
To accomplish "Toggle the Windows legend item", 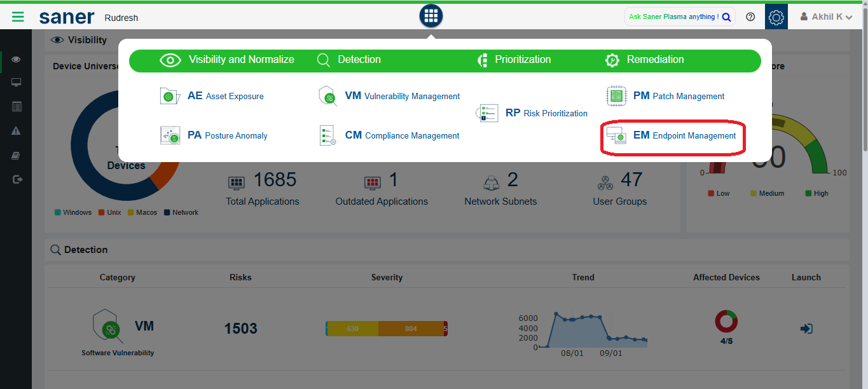I will pyautogui.click(x=73, y=212).
